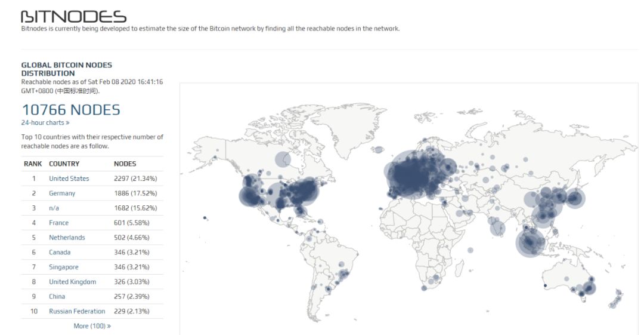Click the India node bubble on map
This screenshot has width=644, height=335.
497,228
